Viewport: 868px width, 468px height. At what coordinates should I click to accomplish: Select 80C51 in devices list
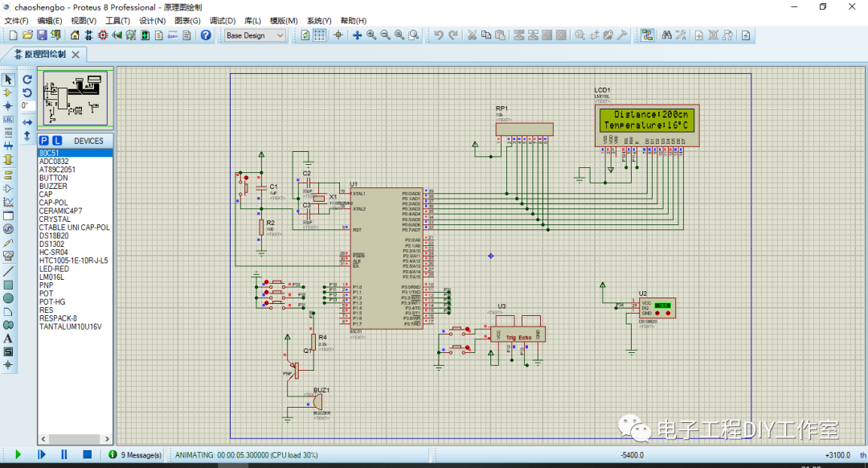point(76,153)
